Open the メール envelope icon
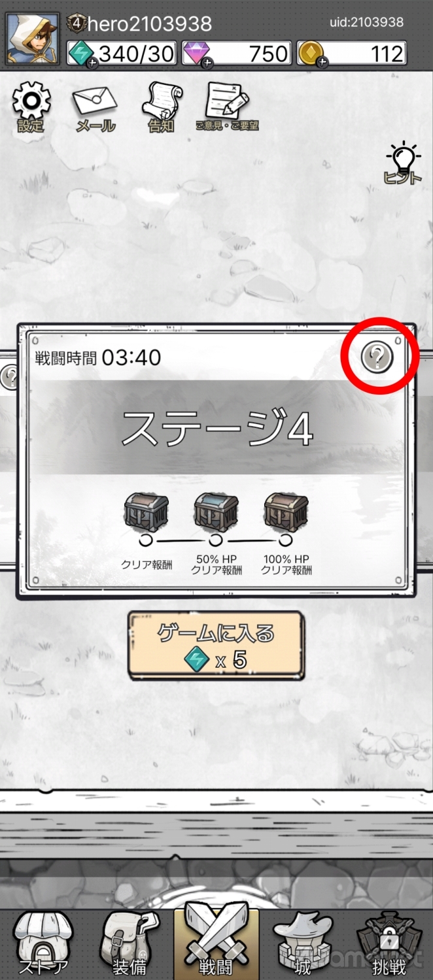The image size is (433, 980). 95,108
